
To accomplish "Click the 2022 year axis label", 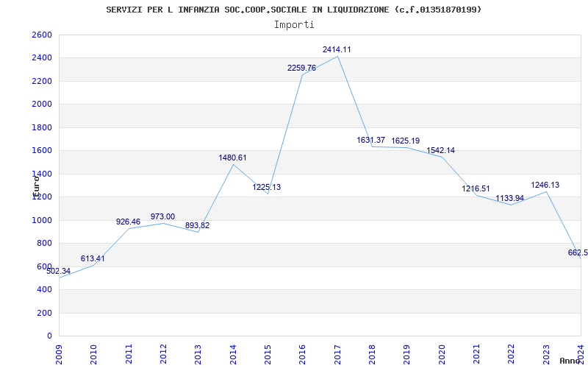I will click(x=511, y=354).
